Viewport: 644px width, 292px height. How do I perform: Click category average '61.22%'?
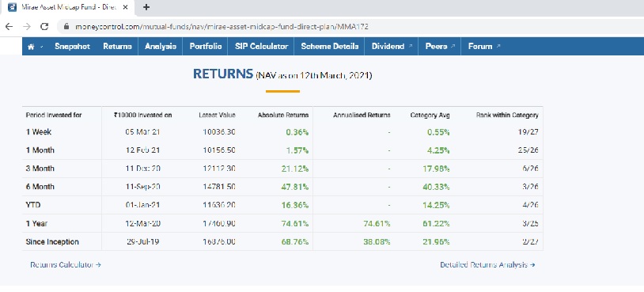[436, 223]
